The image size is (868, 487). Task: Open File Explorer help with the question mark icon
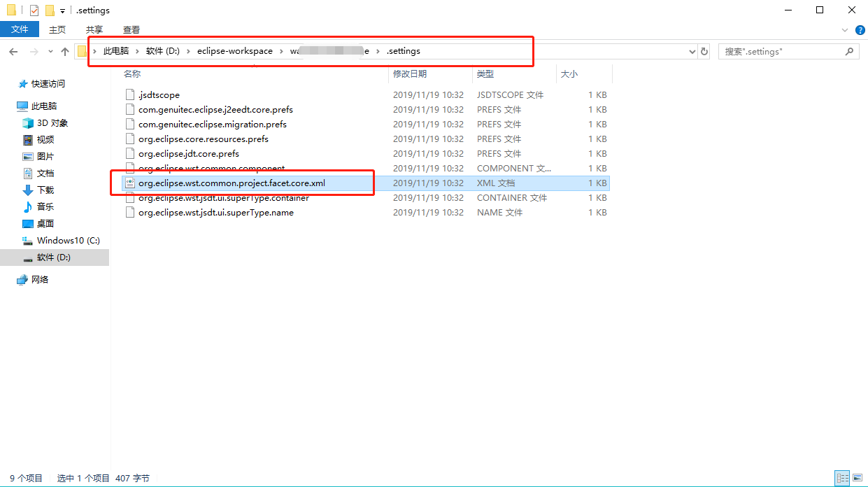860,29
